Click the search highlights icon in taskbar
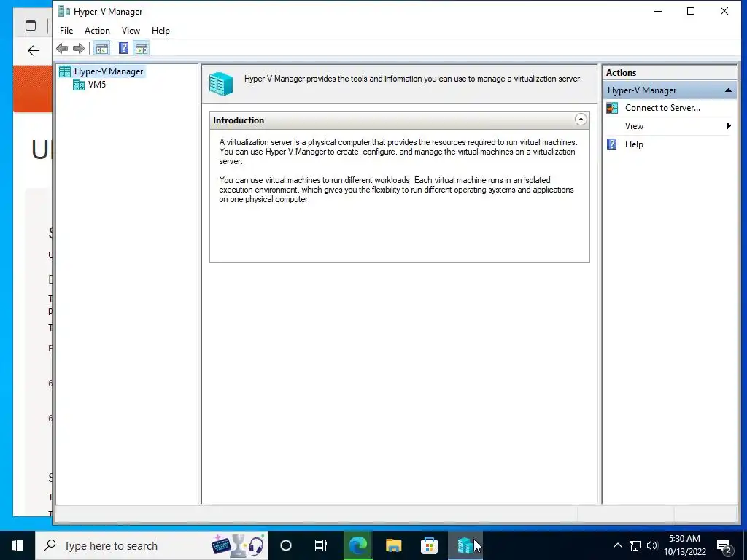747x560 pixels. [x=238, y=545]
